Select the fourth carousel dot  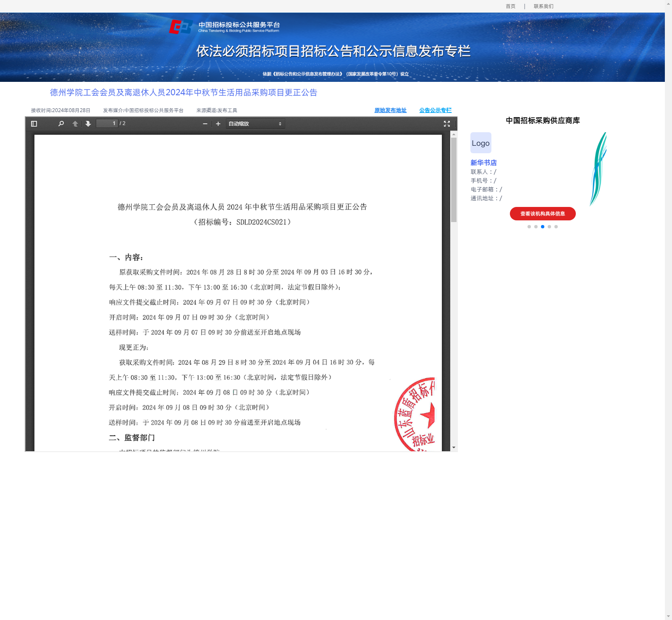[549, 227]
